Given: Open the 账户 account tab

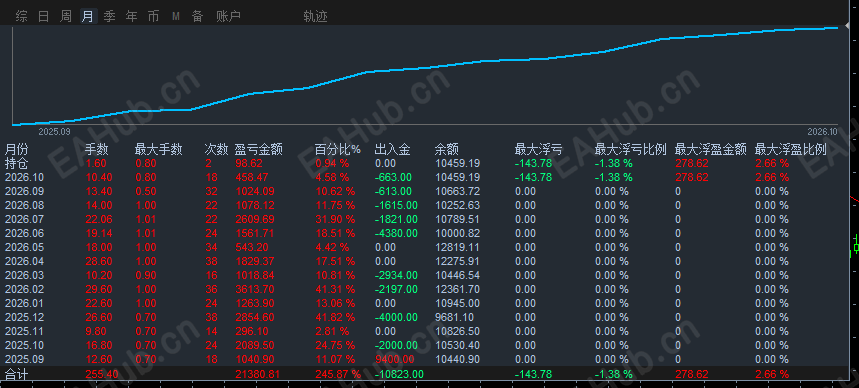Looking at the screenshot, I should tap(228, 16).
